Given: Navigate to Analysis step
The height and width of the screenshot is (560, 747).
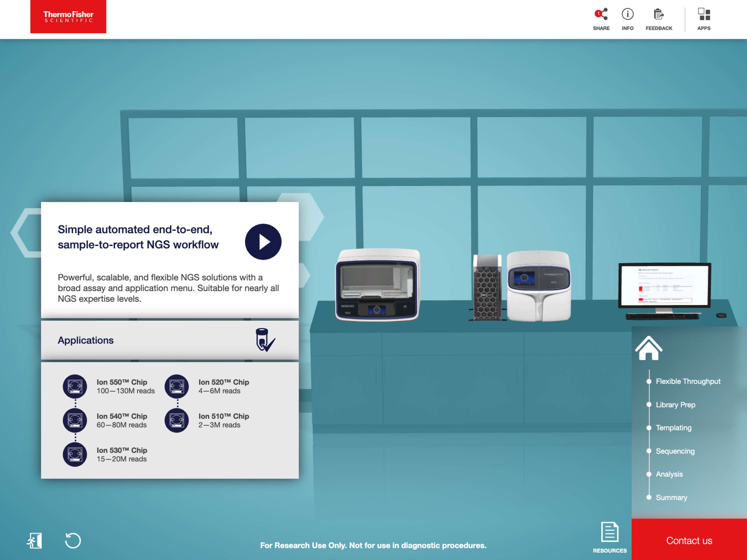Looking at the screenshot, I should tap(669, 474).
